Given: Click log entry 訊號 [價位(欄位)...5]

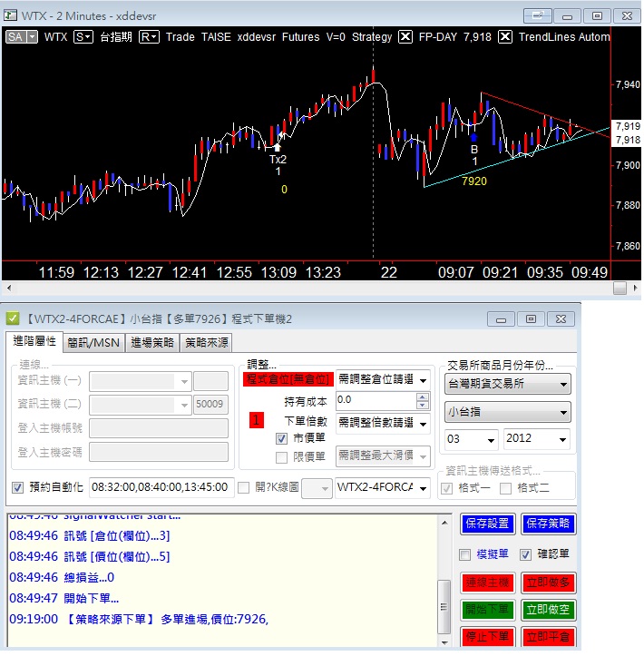Looking at the screenshot, I should (x=90, y=557).
